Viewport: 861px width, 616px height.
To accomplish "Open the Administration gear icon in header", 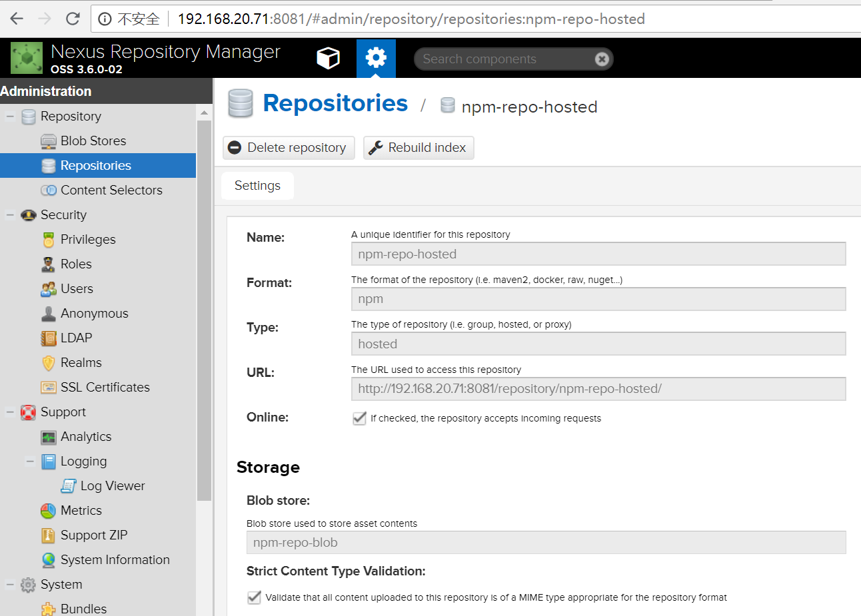I will point(376,59).
